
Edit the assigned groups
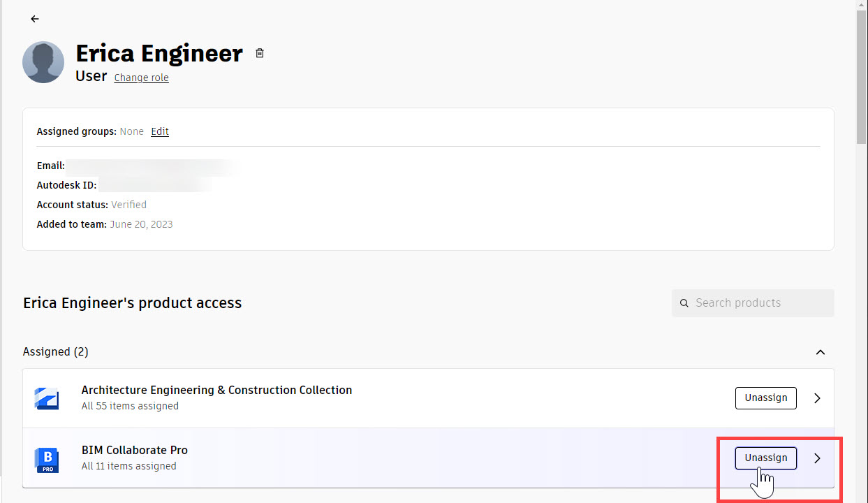(x=160, y=131)
